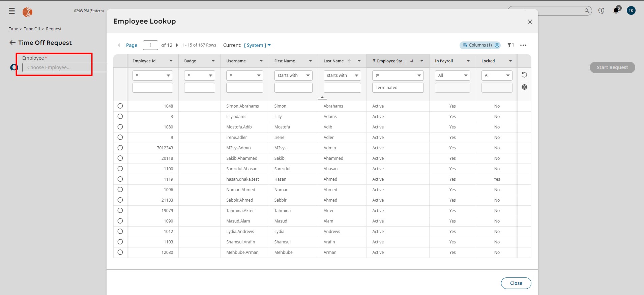Clear filters using the circled X icon
644x295 pixels.
pyautogui.click(x=524, y=87)
